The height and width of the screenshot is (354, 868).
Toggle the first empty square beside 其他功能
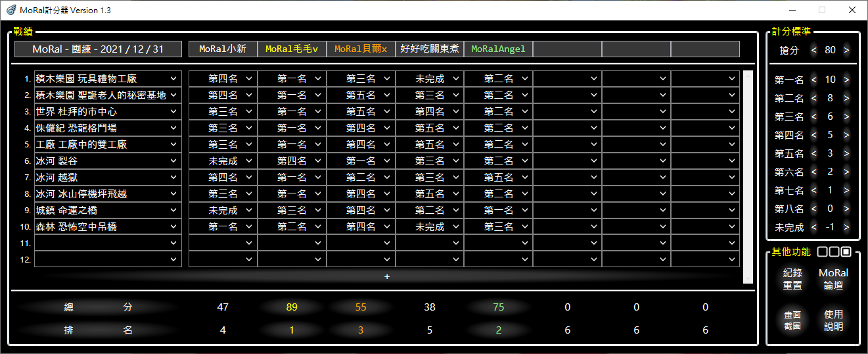(823, 252)
